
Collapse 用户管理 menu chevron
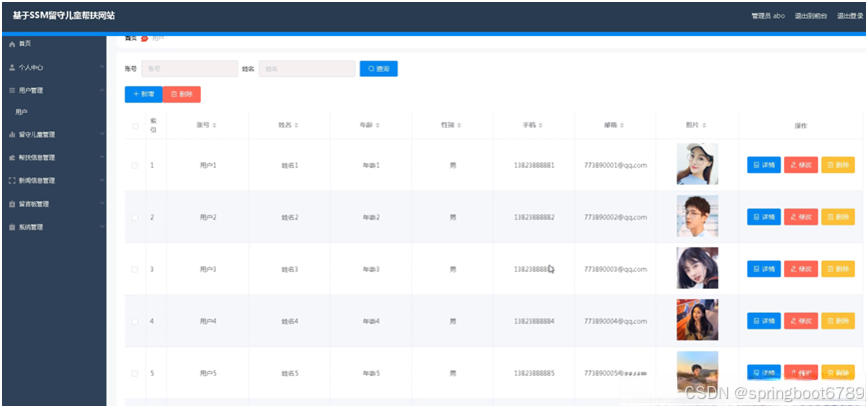coord(102,90)
